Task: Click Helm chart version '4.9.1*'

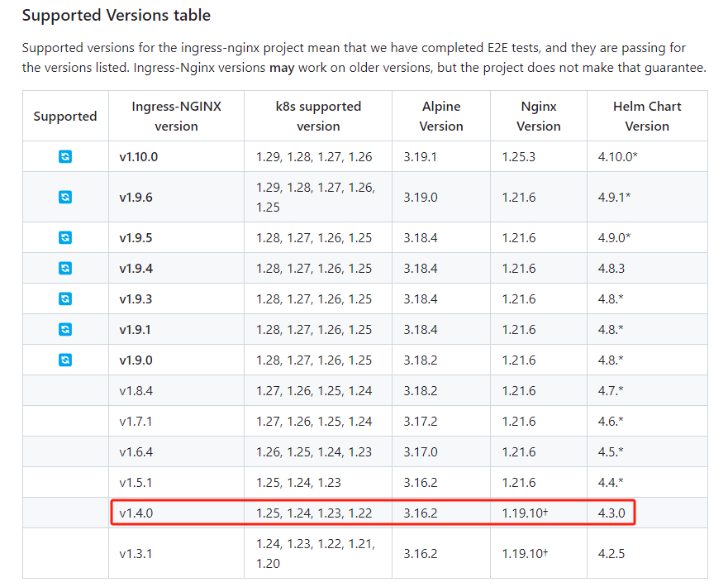Action: [614, 198]
